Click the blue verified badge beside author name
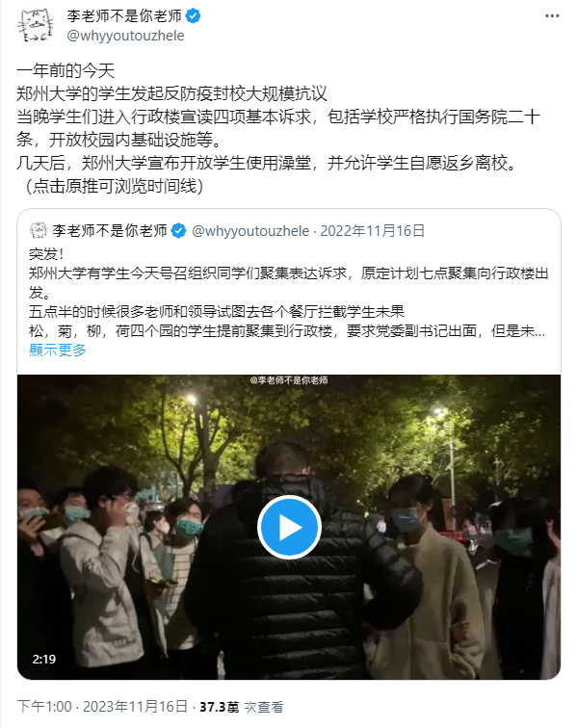The width and height of the screenshot is (577, 728). (x=194, y=16)
